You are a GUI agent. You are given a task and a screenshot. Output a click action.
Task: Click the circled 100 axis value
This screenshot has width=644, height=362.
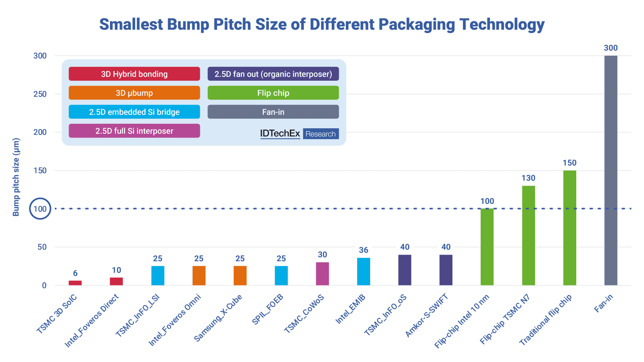[x=40, y=209]
